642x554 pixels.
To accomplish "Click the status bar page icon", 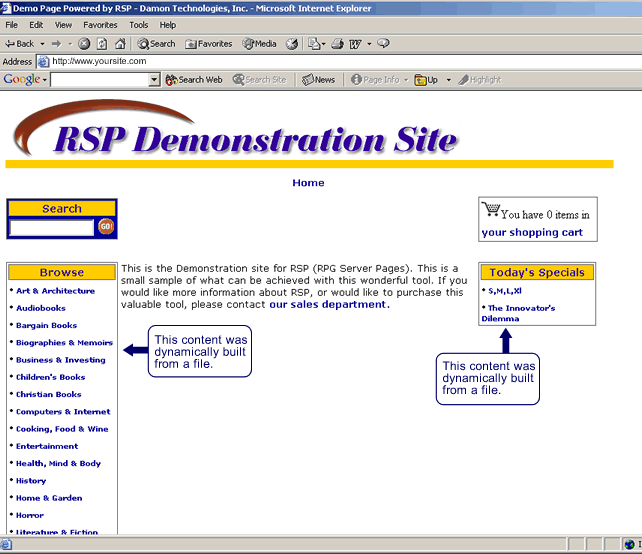I will tap(6, 544).
